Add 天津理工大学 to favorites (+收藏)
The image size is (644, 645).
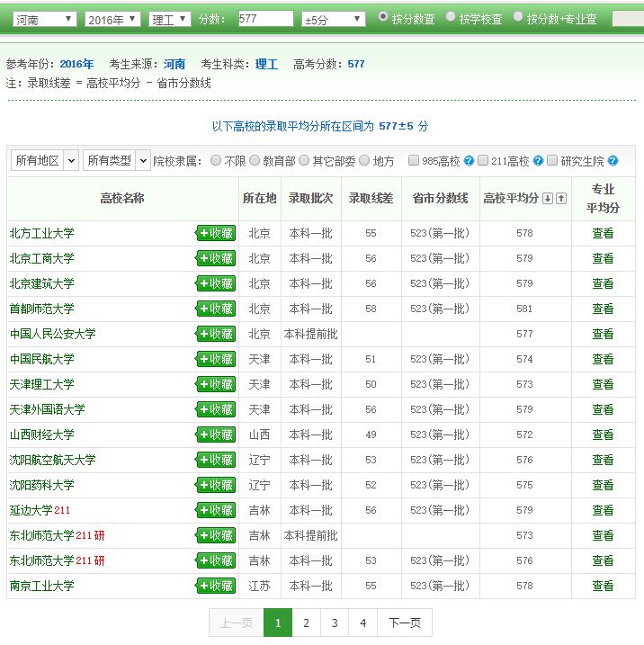click(216, 384)
